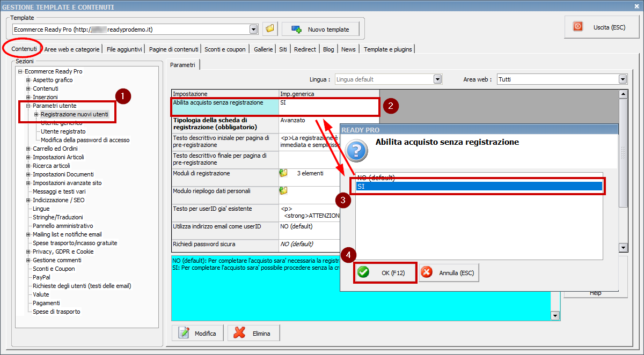The image size is (644, 355).
Task: Open the Area web dropdown
Action: pyautogui.click(x=623, y=79)
